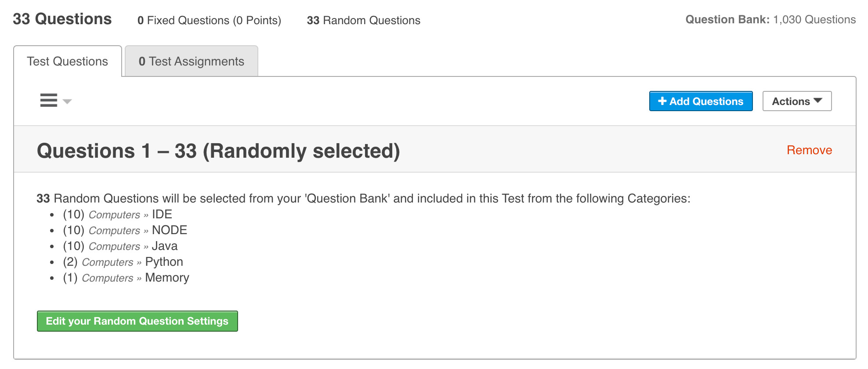Screen dimensions: 868x369
Task: Click the 0 Fixed Questions summary text
Action: click(x=209, y=20)
